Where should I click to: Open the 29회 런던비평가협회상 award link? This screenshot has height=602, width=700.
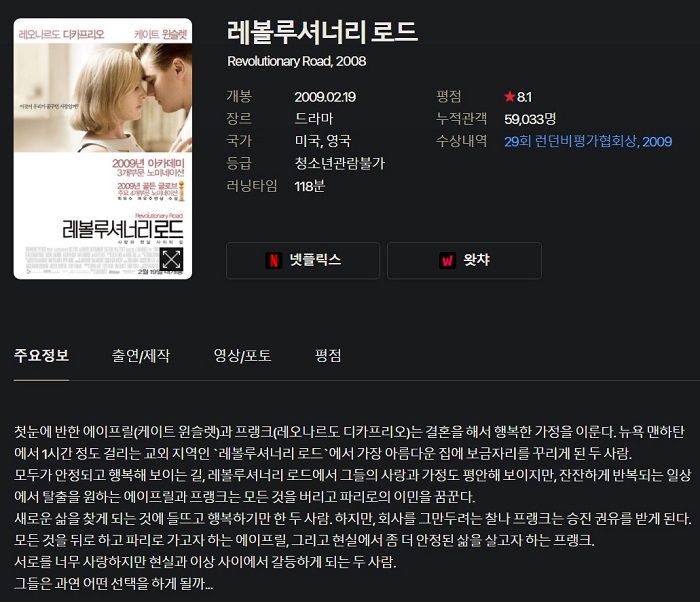tap(588, 142)
